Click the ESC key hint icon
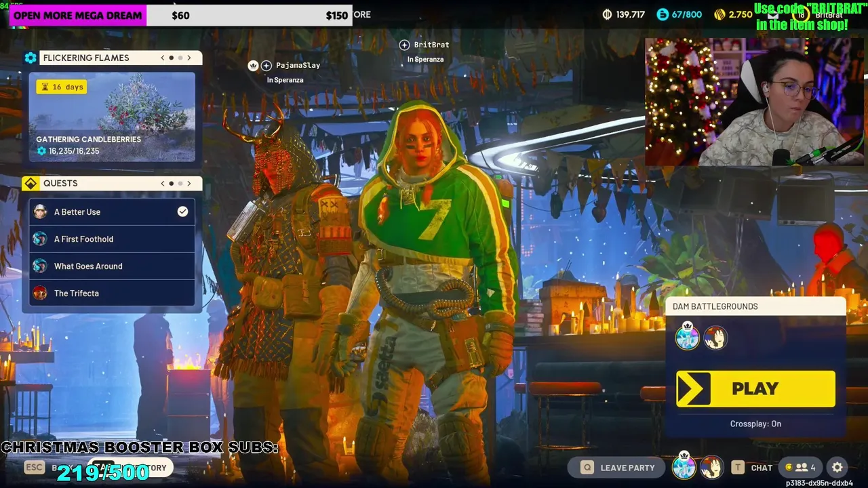 tap(34, 467)
